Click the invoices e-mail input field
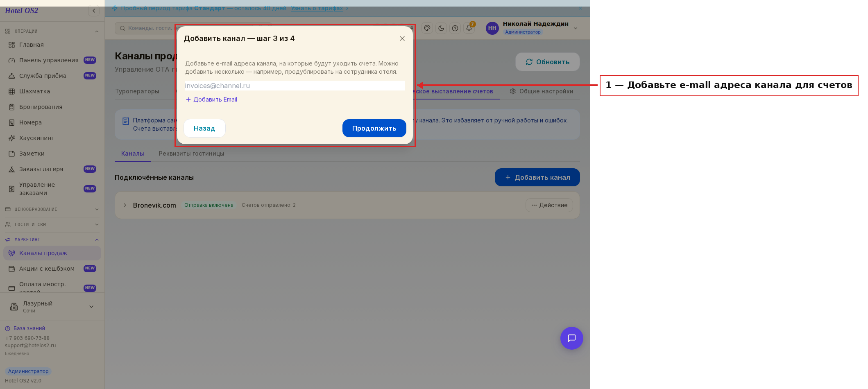 (x=295, y=86)
